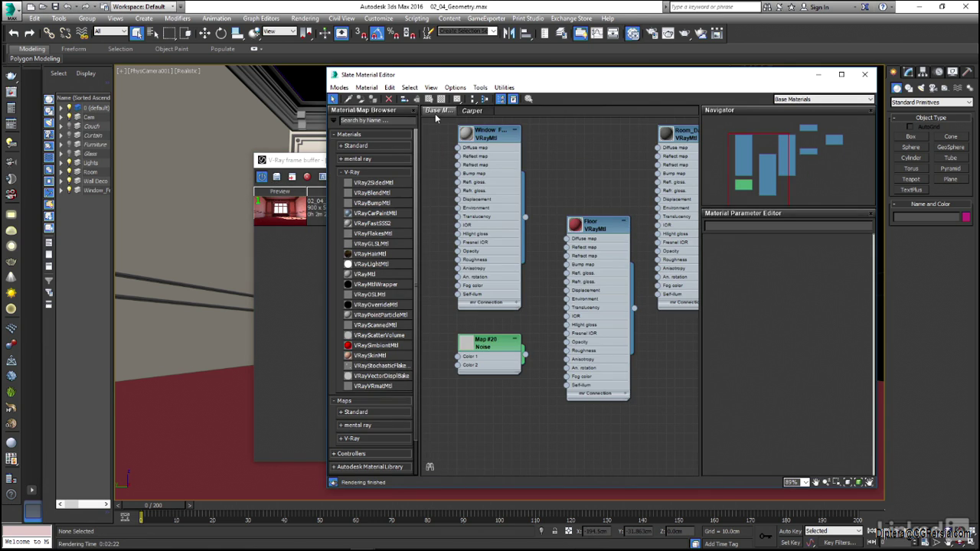Click the Mirror tool icon
The image size is (980, 551).
point(508,33)
